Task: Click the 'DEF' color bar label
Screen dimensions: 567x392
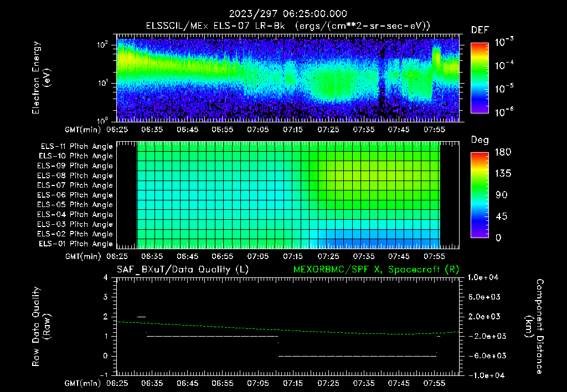Action: 480,30
